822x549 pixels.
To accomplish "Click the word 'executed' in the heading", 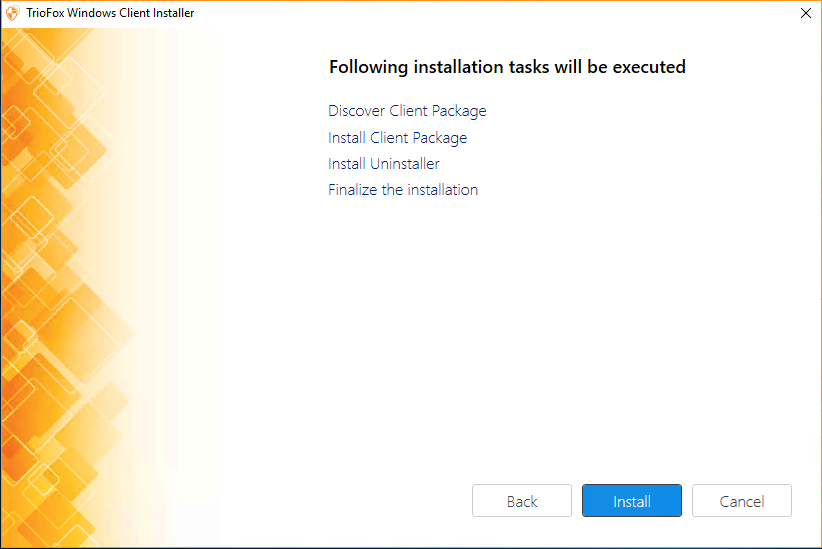I will [x=649, y=67].
